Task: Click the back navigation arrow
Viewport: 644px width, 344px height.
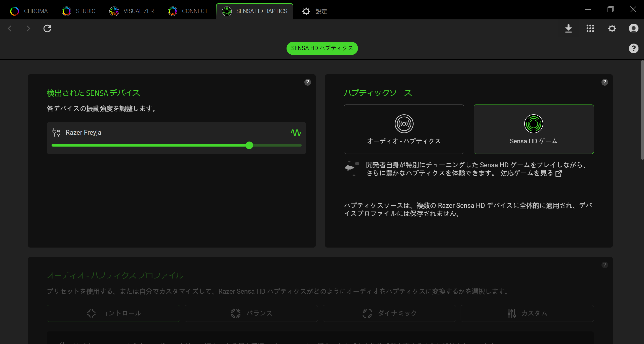Action: (10, 28)
